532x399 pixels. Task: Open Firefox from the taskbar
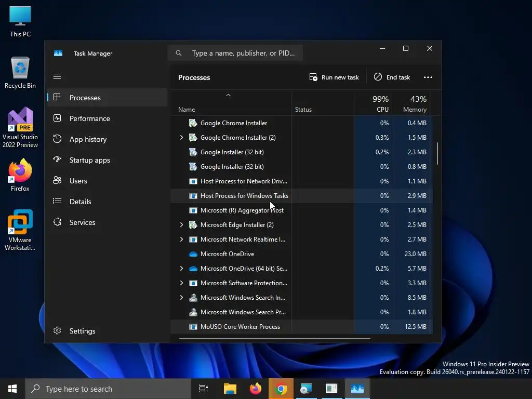pyautogui.click(x=256, y=389)
